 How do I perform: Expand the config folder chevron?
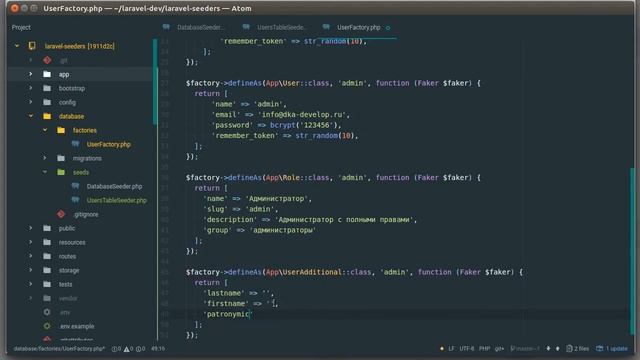[x=31, y=102]
